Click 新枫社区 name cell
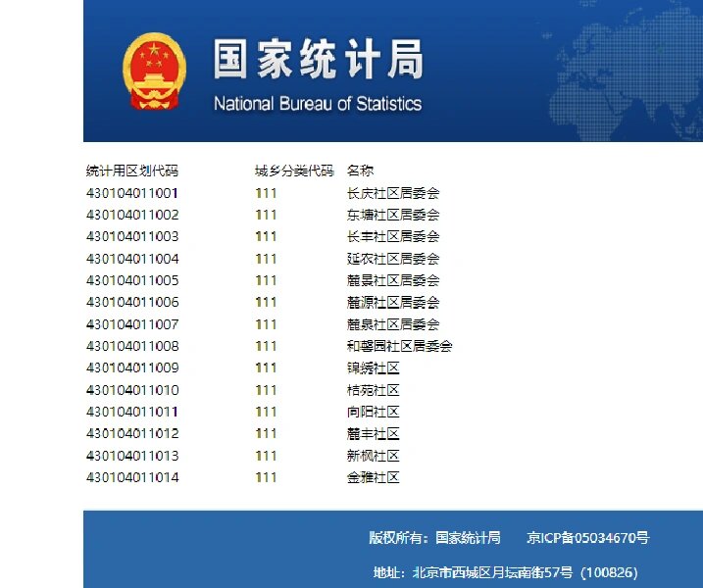This screenshot has height=588, width=703. point(373,456)
